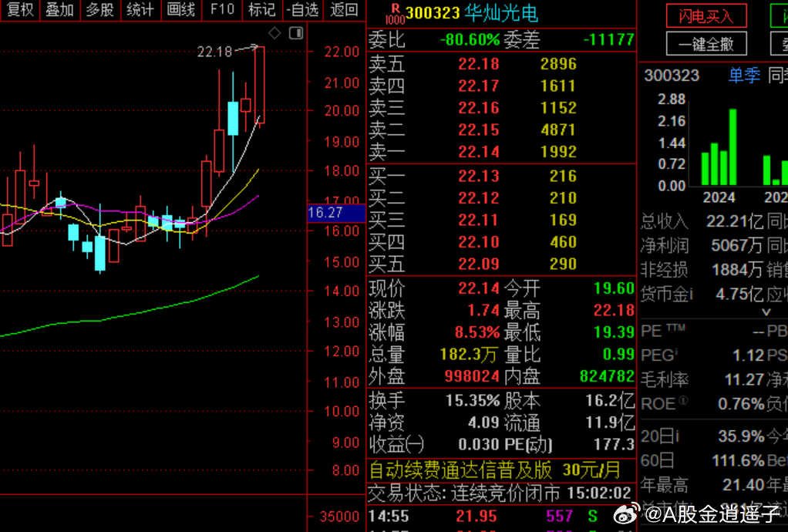Activate the 画线 drawing tool
The image size is (788, 532).
(181, 9)
